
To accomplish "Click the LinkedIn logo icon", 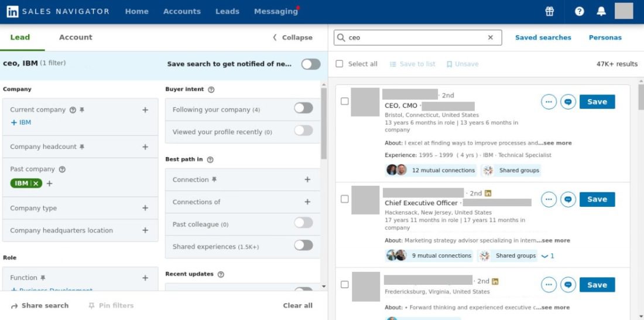I will click(12, 12).
